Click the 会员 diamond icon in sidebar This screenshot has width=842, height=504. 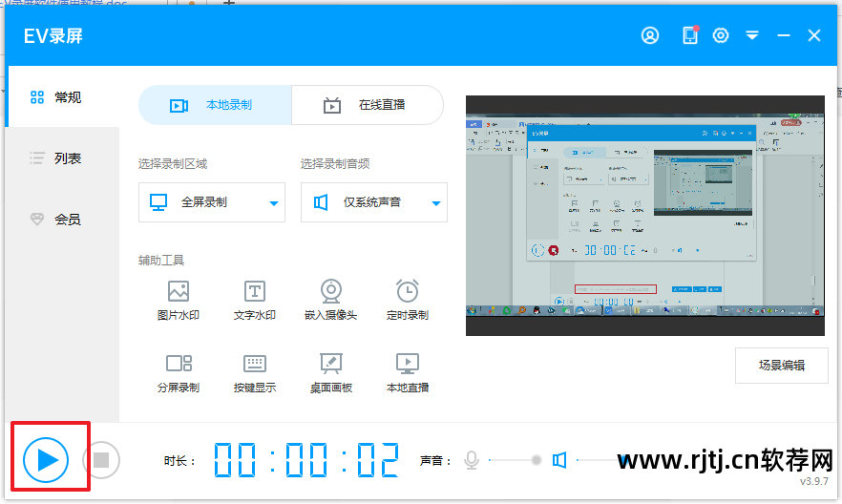coord(37,219)
